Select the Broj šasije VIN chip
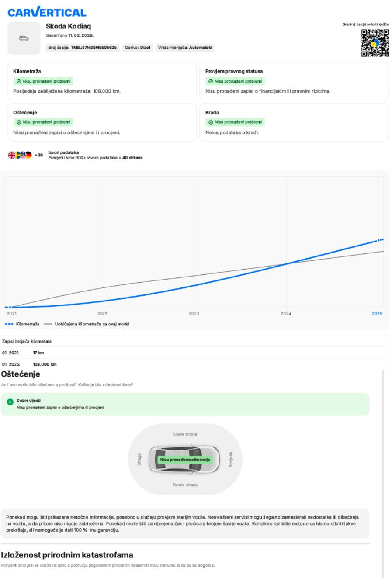This screenshot has height=578, width=392. pos(83,48)
